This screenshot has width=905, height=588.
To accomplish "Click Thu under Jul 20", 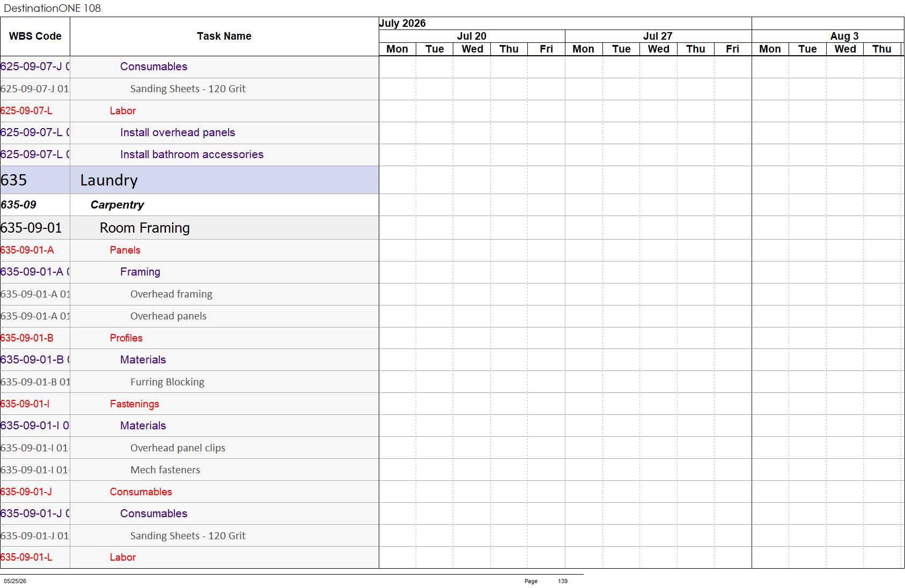I will coord(509,49).
